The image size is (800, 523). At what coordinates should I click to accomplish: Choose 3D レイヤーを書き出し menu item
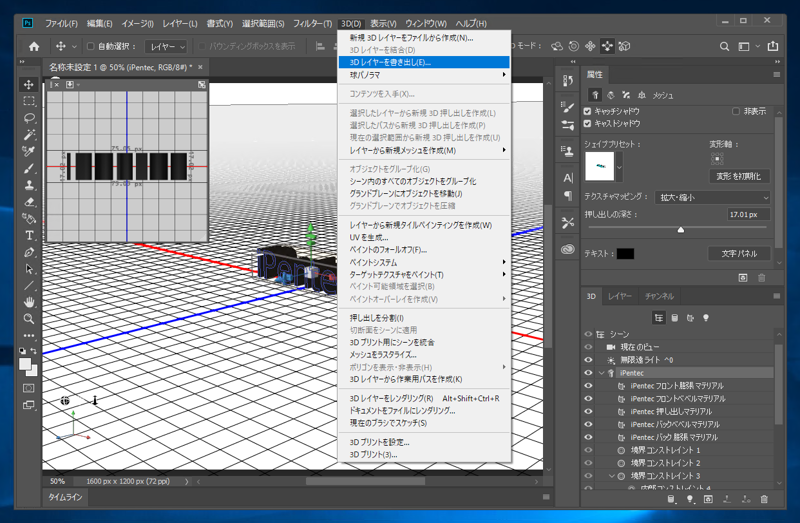click(x=424, y=62)
